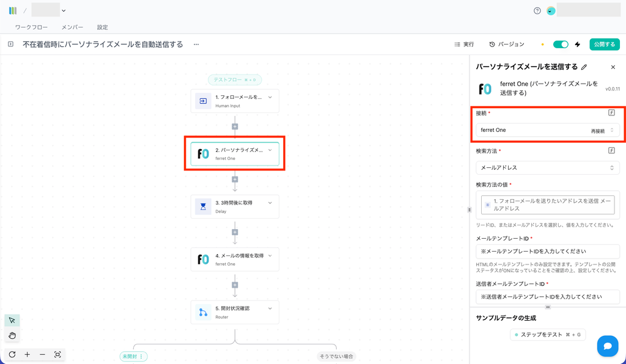Screen dimensions: 626x364
Task: Click the そうでない場合 branch label
Action: [x=337, y=357]
